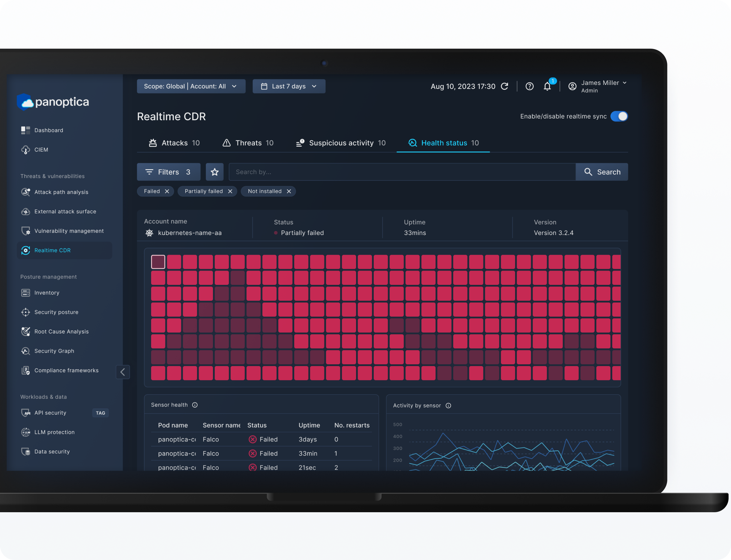731x560 pixels.
Task: Click the Uptime column header in Sensor health
Action: [x=309, y=425]
